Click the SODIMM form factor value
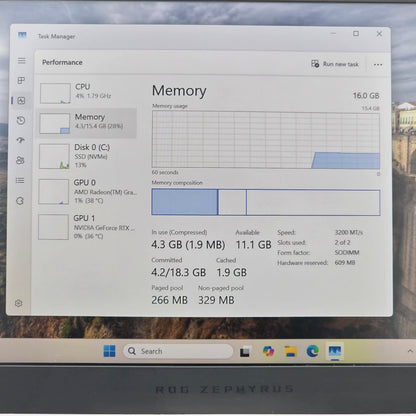Image resolution: width=416 pixels, height=416 pixels. [x=347, y=252]
